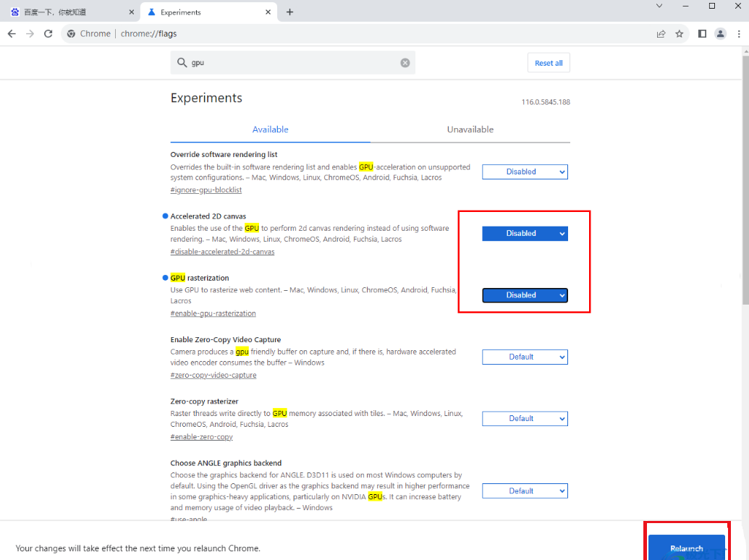This screenshot has width=749, height=560.
Task: Share this page via the share icon
Action: [x=661, y=34]
